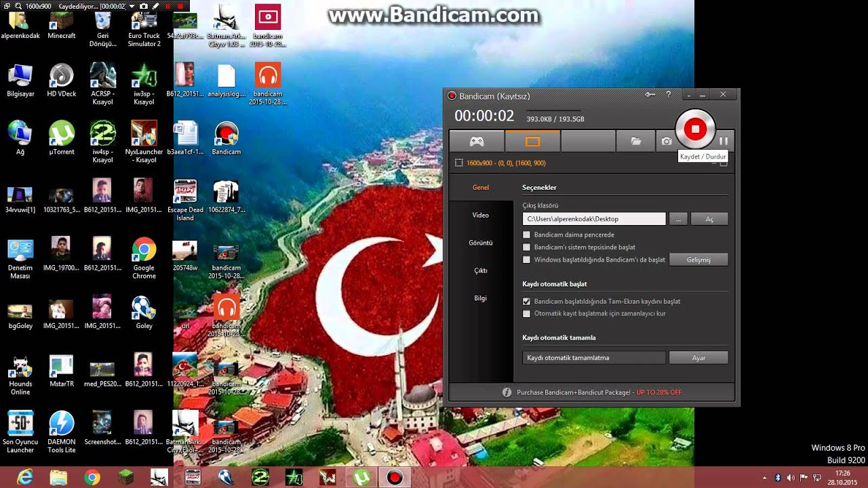Viewport: 868px width, 488px height.
Task: Open Internet Explorer from the taskbar
Action: [x=25, y=478]
